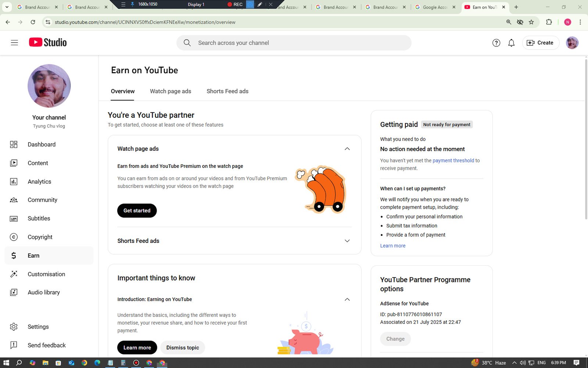Go to Content in the sidebar
Screen dimensions: 588x368
pyautogui.click(x=49, y=163)
